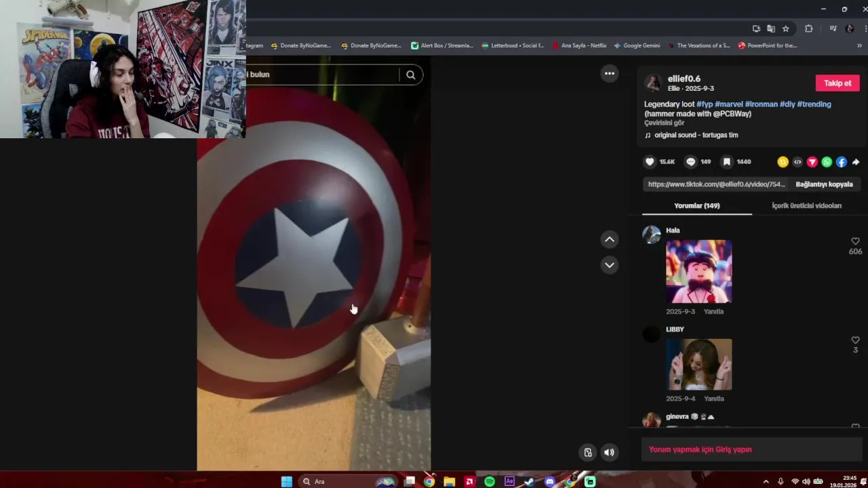Open Donate ByNoGame first bookmark
Image resolution: width=868 pixels, height=488 pixels.
(301, 45)
